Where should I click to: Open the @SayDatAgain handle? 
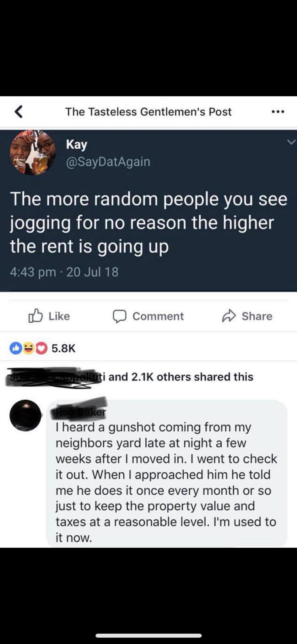point(108,162)
